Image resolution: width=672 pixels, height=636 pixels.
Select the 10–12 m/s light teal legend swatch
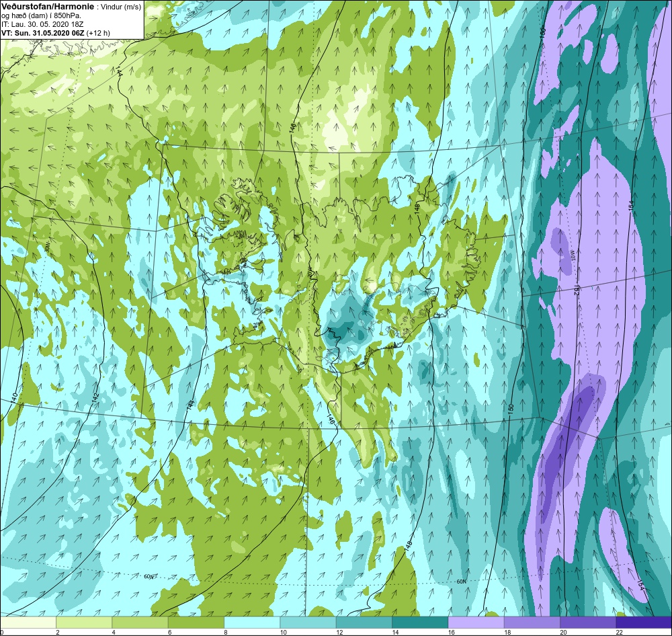[308, 622]
